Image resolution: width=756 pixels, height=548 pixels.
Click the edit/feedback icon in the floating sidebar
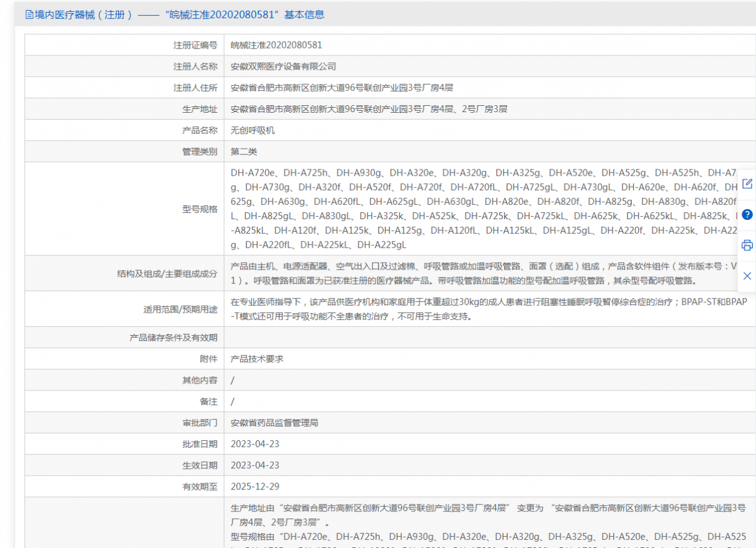747,184
